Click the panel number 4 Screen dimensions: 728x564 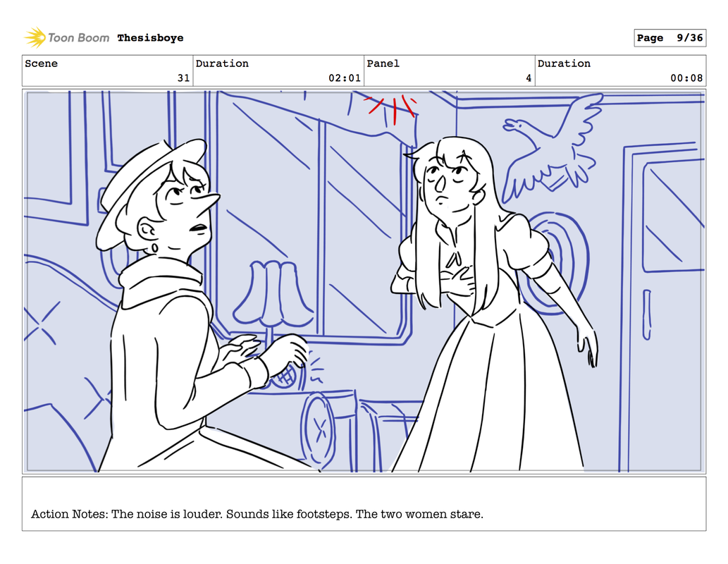pos(529,78)
